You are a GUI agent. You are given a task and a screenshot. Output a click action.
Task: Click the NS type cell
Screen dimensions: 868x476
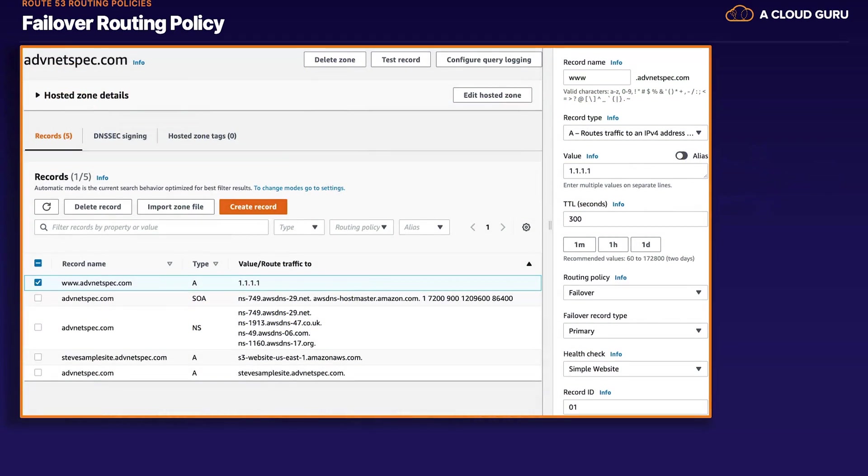click(x=197, y=328)
